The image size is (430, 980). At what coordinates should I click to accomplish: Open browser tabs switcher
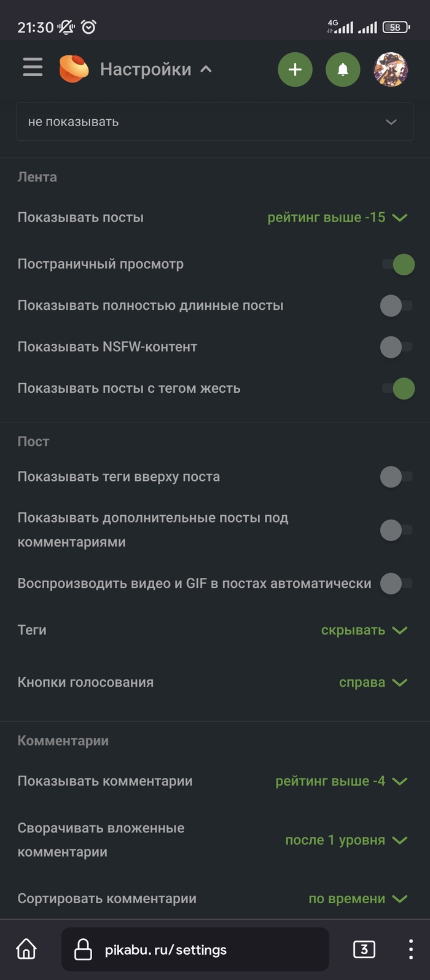[364, 949]
